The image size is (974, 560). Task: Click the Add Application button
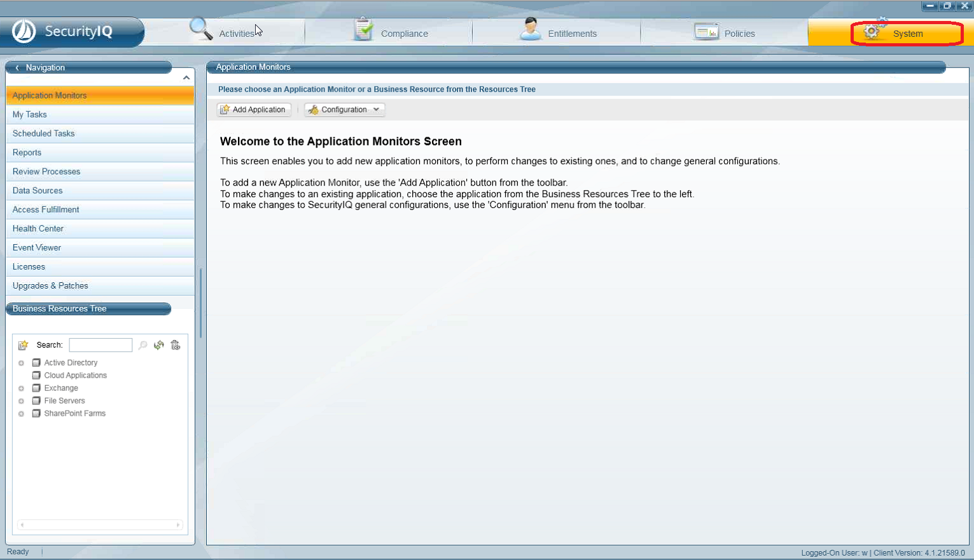pos(254,109)
